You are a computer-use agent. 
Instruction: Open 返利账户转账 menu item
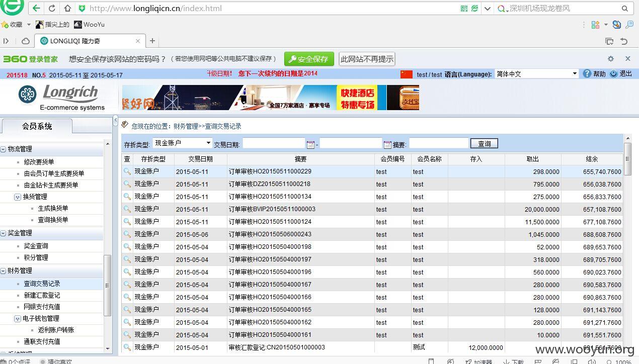point(56,330)
